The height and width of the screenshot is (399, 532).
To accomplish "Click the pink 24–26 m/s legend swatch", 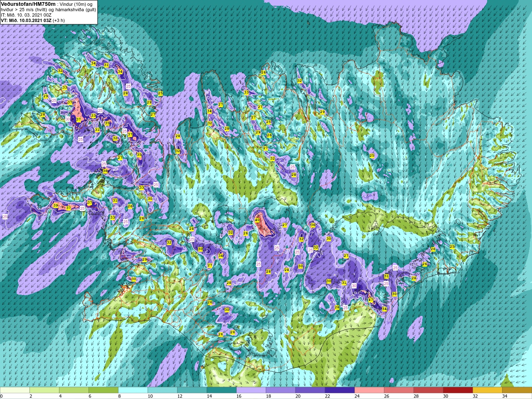I will 369,390.
